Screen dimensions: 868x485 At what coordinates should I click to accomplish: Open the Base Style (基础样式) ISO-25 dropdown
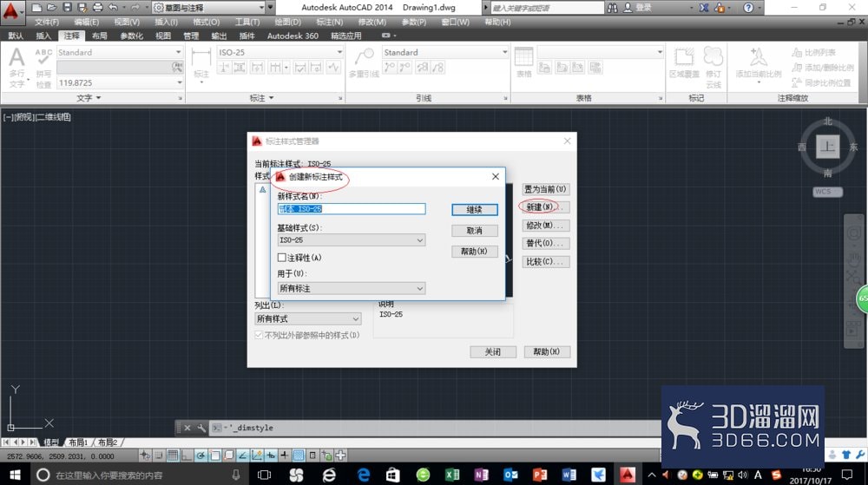coord(352,240)
